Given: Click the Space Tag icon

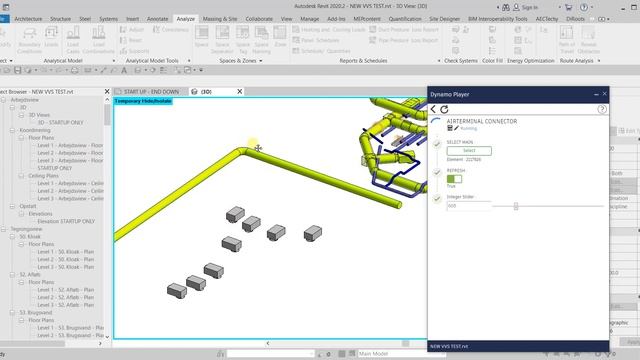Looking at the screenshot, I should pos(242,33).
